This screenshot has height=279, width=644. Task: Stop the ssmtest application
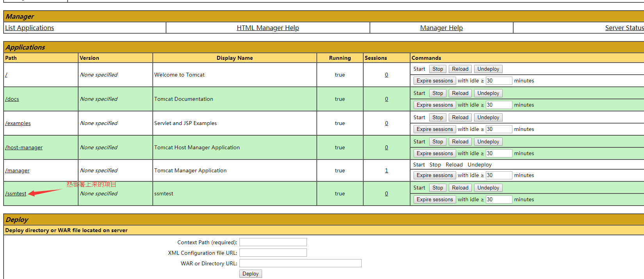click(438, 188)
